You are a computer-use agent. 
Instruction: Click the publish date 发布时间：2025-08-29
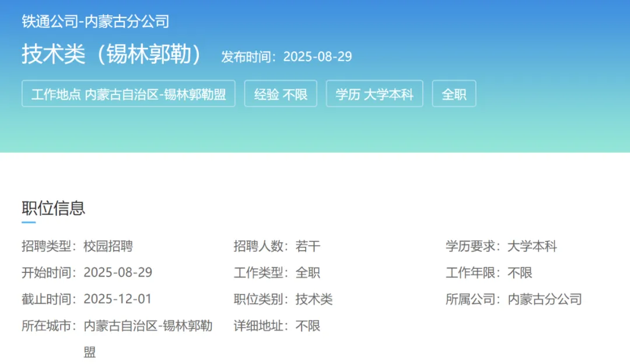click(286, 57)
